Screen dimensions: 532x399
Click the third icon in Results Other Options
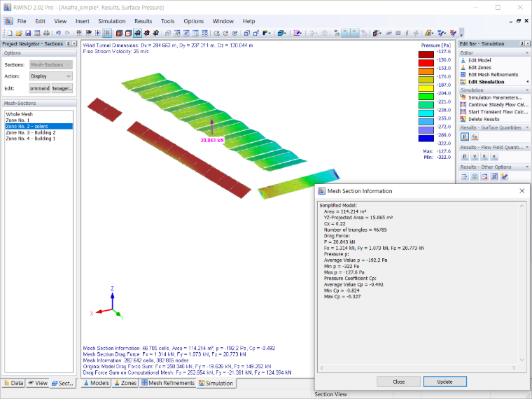tap(484, 176)
